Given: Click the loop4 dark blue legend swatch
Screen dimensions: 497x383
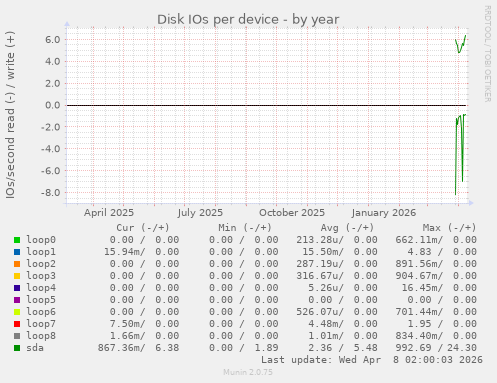Looking at the screenshot, I should [x=17, y=288].
